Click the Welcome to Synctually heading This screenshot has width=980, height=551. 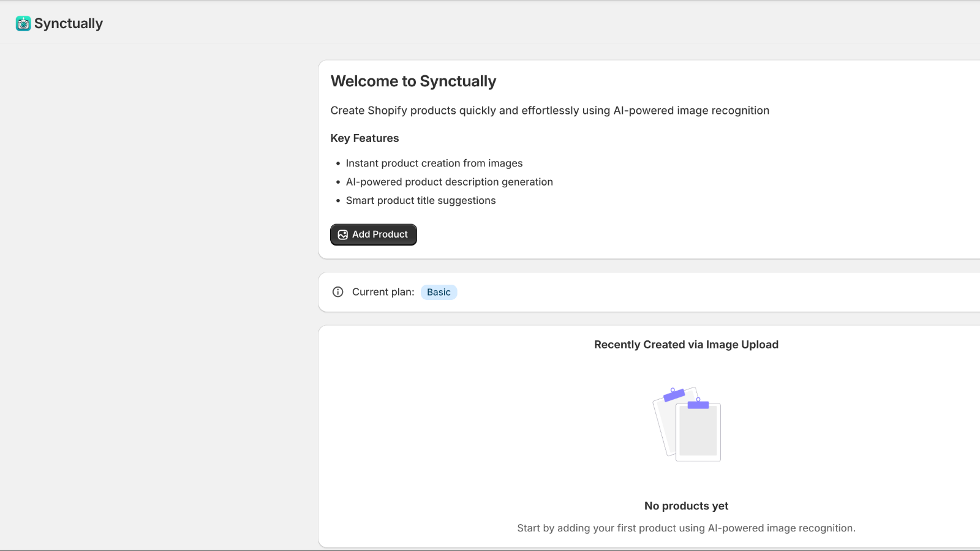(413, 81)
